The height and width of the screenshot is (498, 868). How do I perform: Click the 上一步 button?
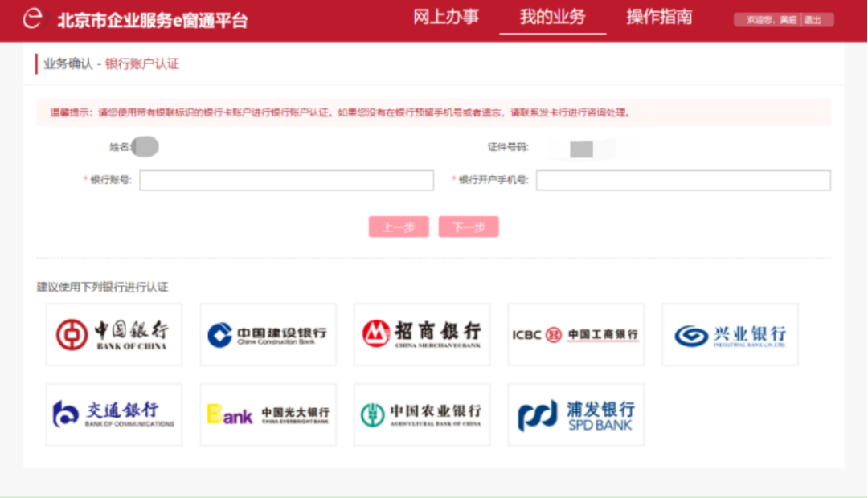(399, 227)
